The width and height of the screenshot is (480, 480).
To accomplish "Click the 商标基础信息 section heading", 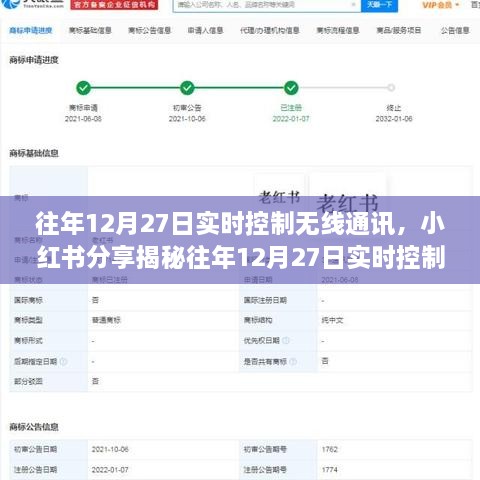I will pos(34,153).
